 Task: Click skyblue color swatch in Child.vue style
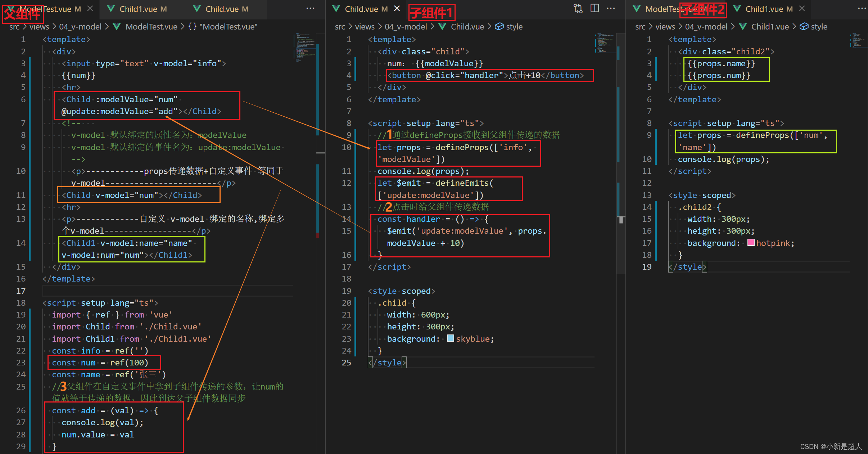click(450, 338)
